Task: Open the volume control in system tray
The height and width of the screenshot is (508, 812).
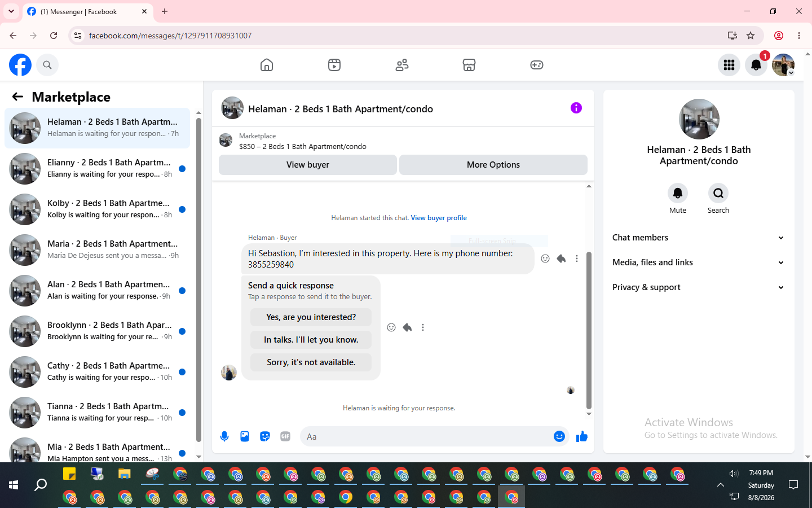Action: click(734, 474)
